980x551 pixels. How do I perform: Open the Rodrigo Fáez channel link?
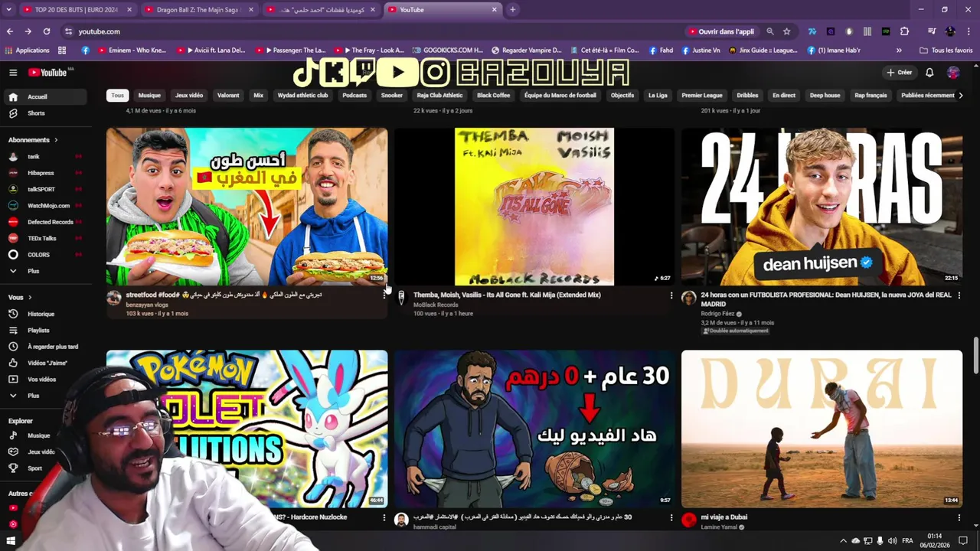pyautogui.click(x=717, y=314)
